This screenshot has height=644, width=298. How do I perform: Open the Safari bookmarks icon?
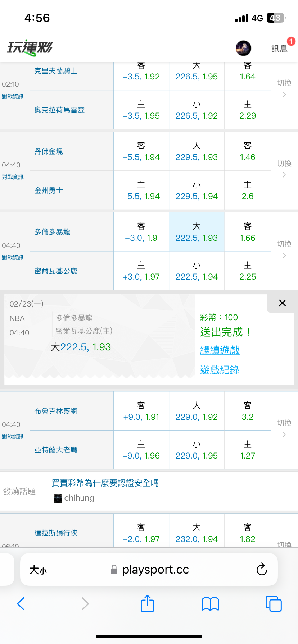pos(210,604)
